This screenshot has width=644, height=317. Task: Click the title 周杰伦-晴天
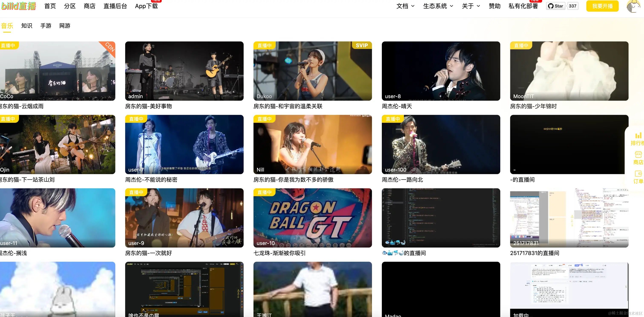click(x=397, y=106)
